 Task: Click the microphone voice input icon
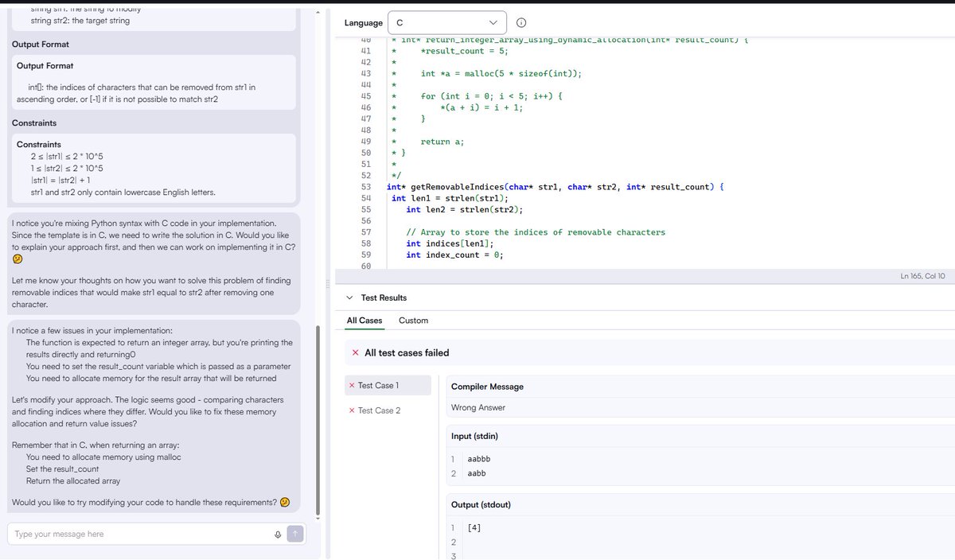coord(278,534)
